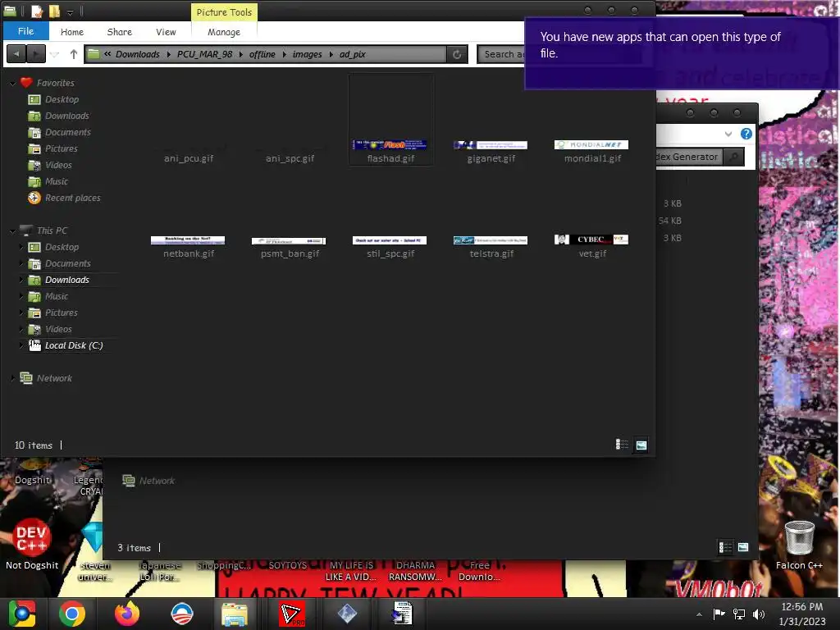This screenshot has height=630, width=840.
Task: Collapse the This PC tree section
Action: click(13, 231)
